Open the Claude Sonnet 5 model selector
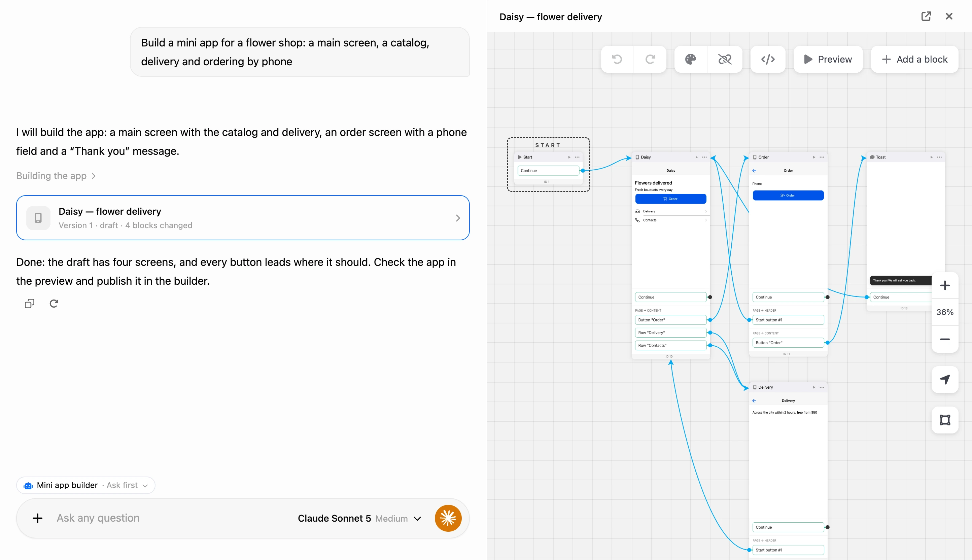 [359, 519]
